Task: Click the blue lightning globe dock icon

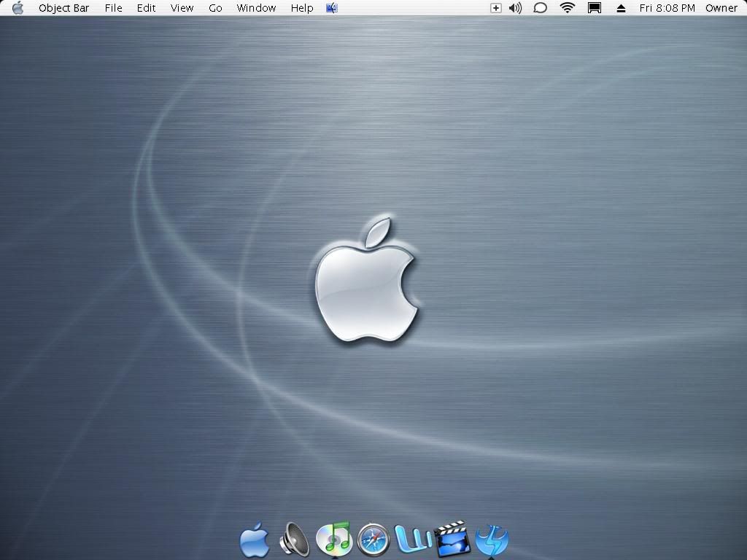Action: (492, 540)
